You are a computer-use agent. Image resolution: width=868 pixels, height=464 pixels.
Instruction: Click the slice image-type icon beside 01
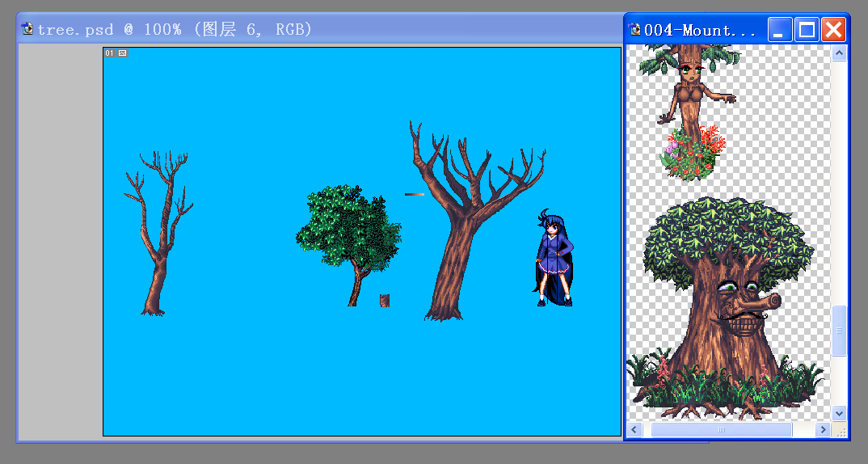(x=122, y=53)
